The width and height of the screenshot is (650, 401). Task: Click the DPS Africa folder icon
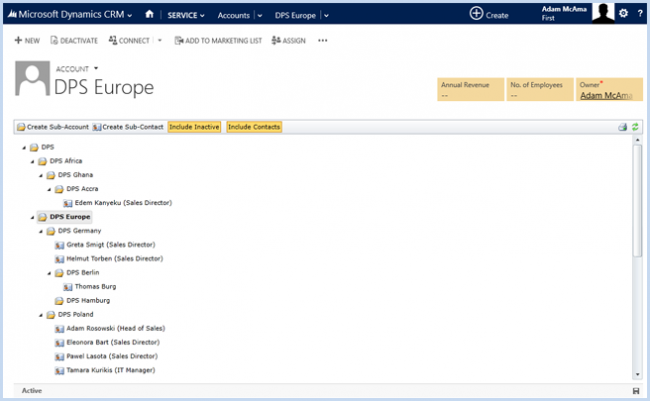(42, 161)
